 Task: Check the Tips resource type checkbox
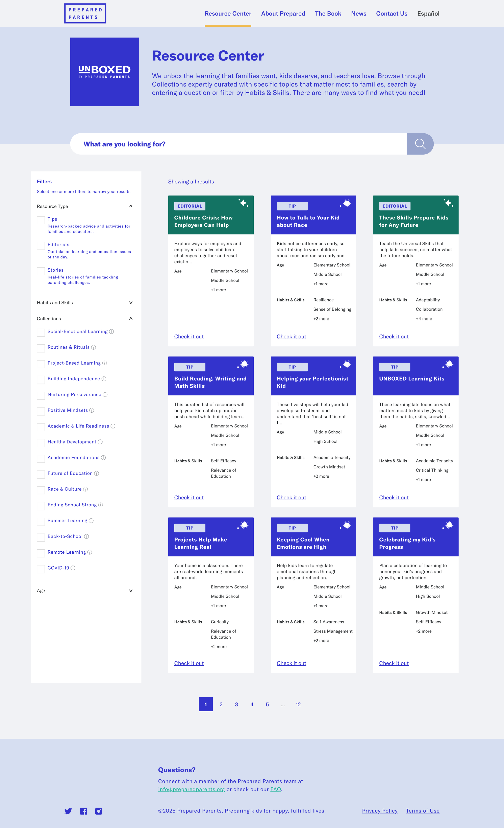pyautogui.click(x=41, y=221)
